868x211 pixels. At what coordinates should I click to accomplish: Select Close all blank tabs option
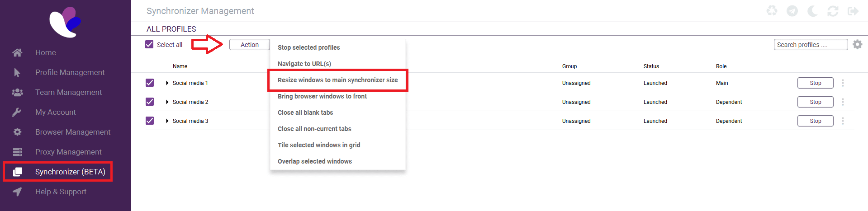(305, 113)
